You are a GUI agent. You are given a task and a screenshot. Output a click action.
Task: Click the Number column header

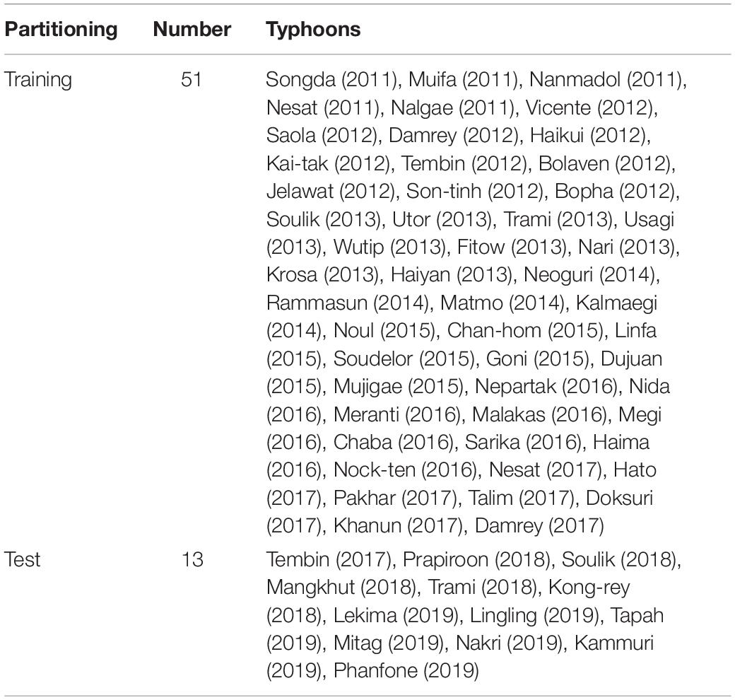[x=192, y=30]
